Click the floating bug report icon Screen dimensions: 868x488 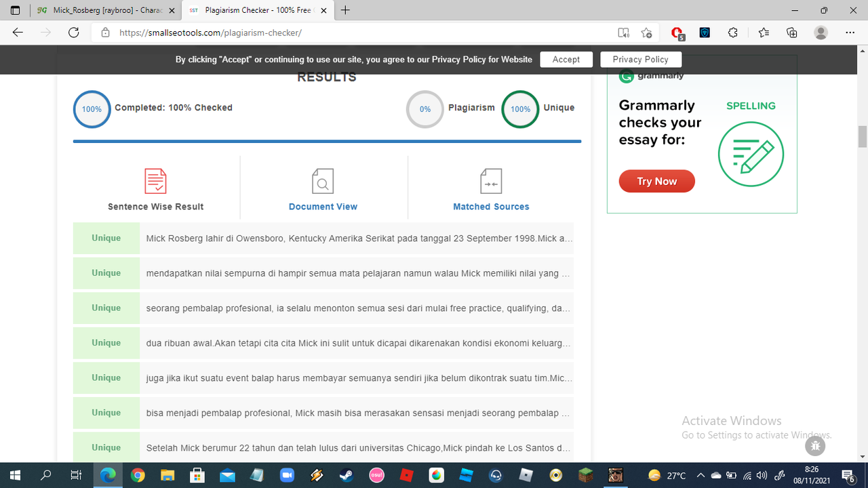click(x=815, y=445)
